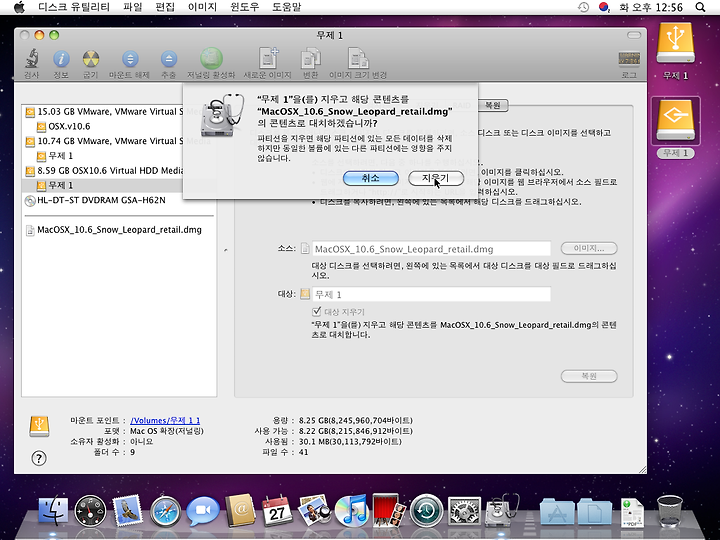This screenshot has width=720, height=540.
Task: Click the Enable Journaling (저널링 활성화) icon
Action: pyautogui.click(x=211, y=59)
